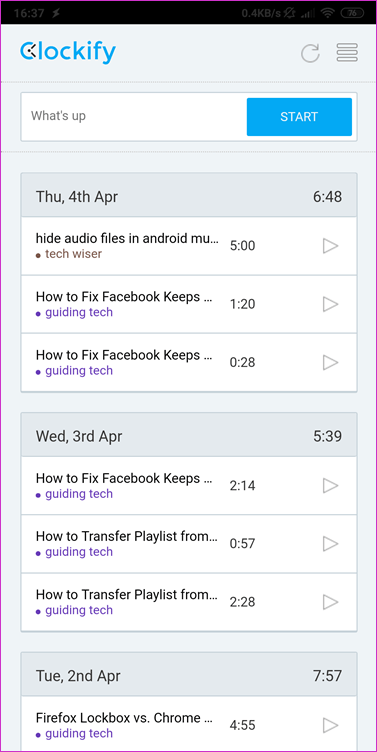
Task: Resume hide audio files entry timer
Action: tap(330, 246)
